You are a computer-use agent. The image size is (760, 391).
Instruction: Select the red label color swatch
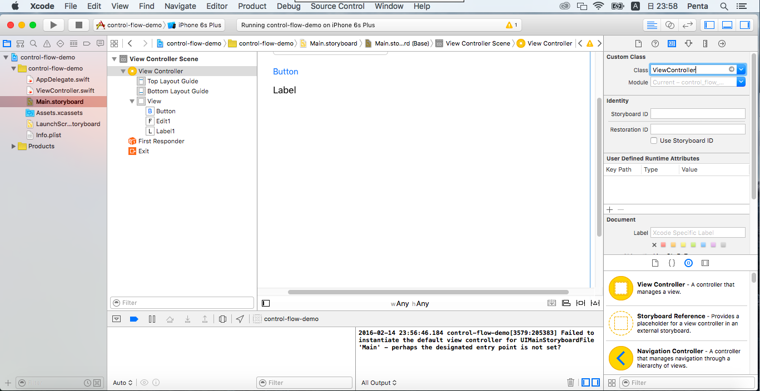[664, 245]
